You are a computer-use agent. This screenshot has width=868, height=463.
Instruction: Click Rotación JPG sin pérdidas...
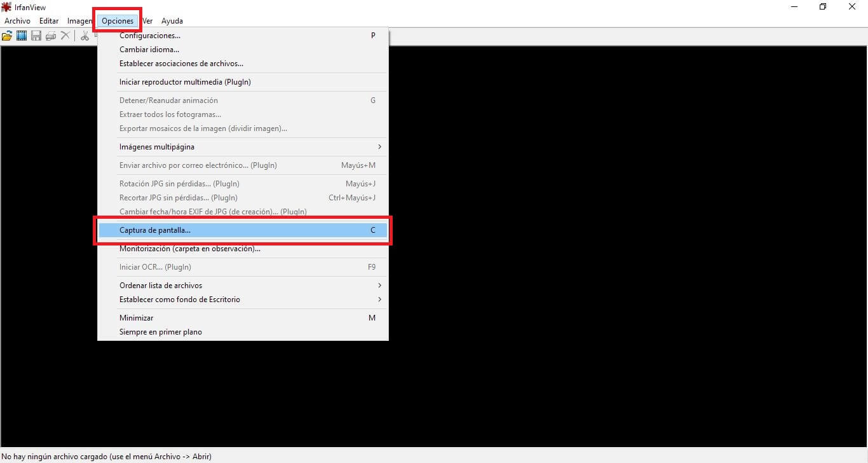[242, 184]
